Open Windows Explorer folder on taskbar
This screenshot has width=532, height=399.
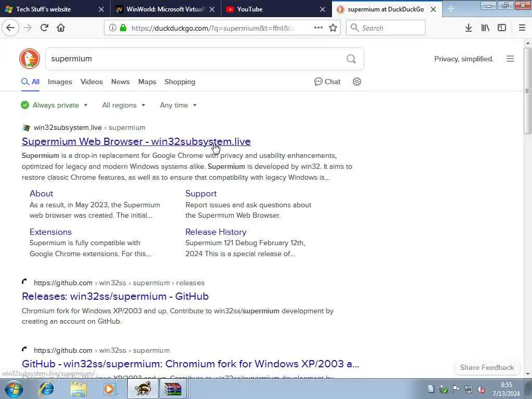point(78,389)
